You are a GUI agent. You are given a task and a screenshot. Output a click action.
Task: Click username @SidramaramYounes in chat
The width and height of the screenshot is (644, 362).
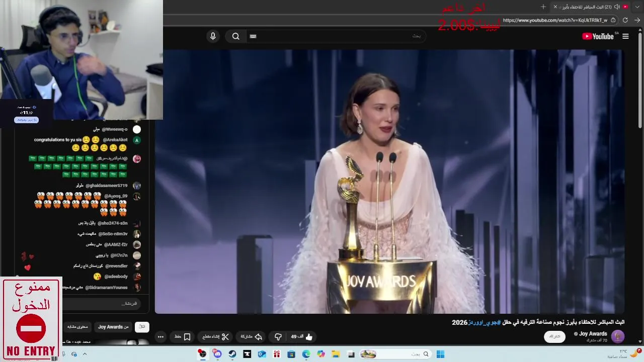click(106, 288)
